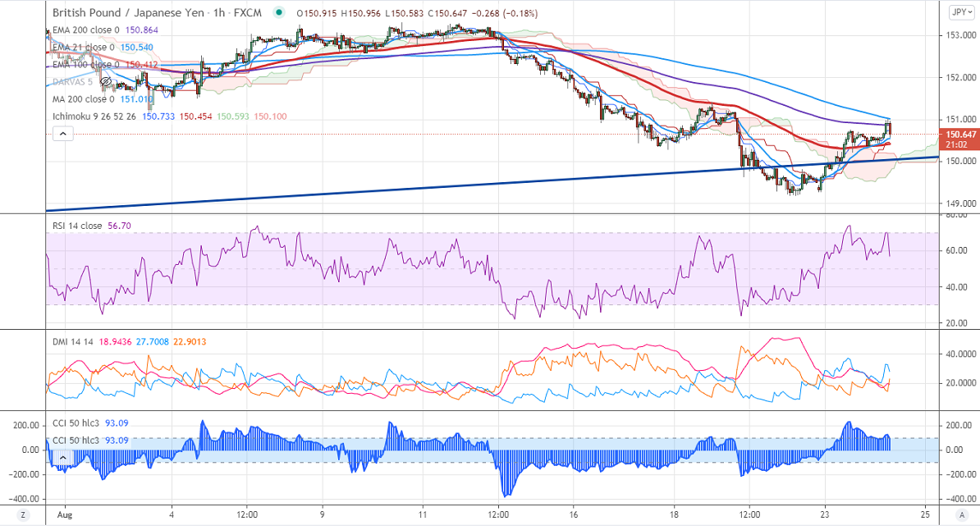The height and width of the screenshot is (530, 980).
Task: Click the Z timezone button
Action: tap(23, 515)
